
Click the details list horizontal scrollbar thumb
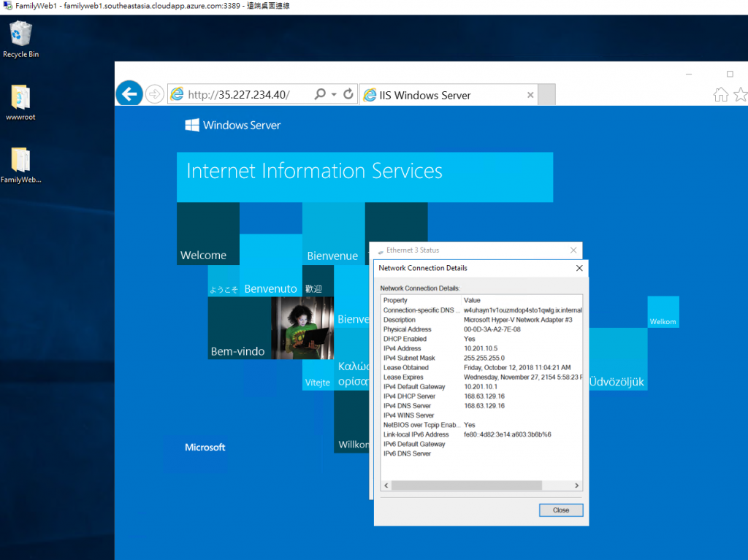tap(467, 485)
